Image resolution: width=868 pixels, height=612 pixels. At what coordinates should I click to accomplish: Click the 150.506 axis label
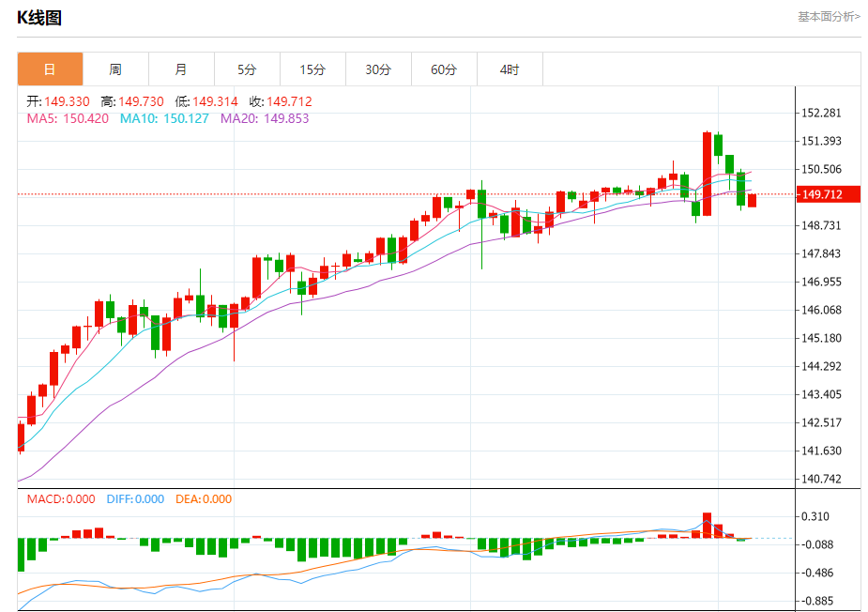coord(821,169)
